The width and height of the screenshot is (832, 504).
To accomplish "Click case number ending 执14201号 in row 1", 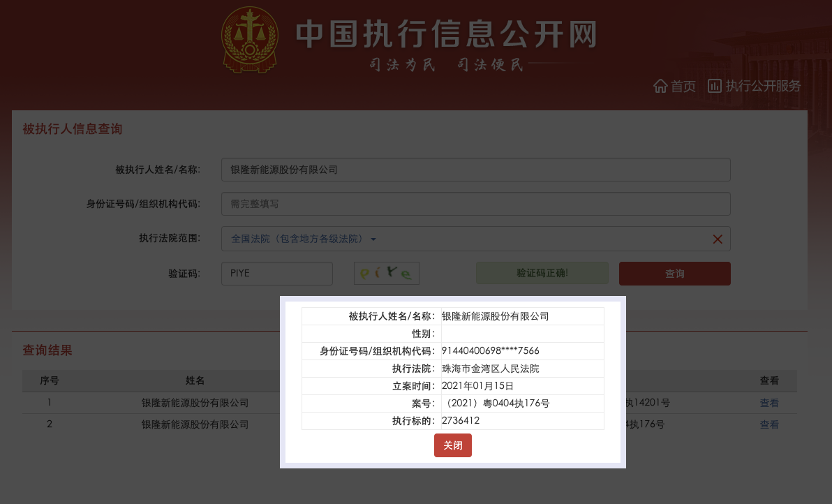I will [648, 403].
